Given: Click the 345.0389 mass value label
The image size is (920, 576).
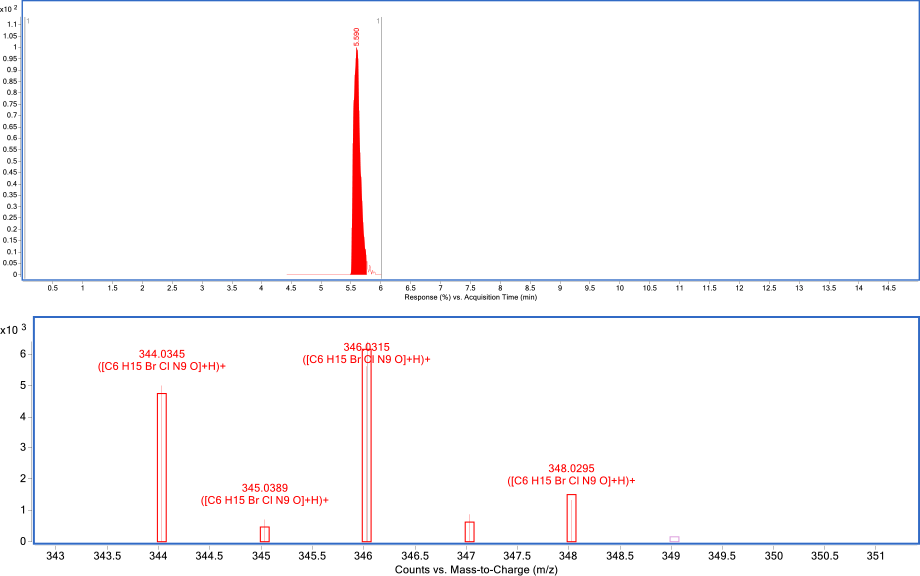Looking at the screenshot, I should point(265,487).
